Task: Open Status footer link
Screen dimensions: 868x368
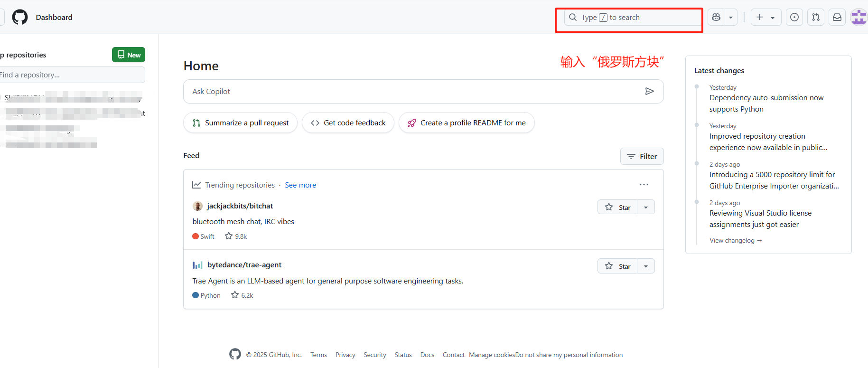Action: click(x=403, y=355)
